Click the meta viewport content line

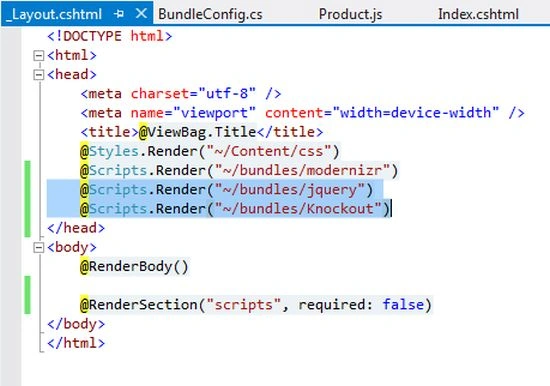pyautogui.click(x=303, y=113)
